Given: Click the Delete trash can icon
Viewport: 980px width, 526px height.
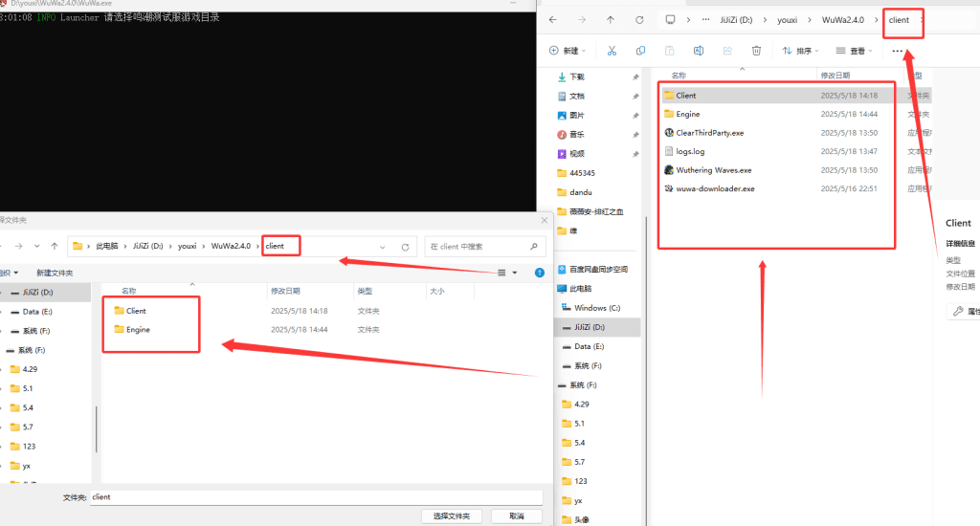Looking at the screenshot, I should pyautogui.click(x=756, y=51).
